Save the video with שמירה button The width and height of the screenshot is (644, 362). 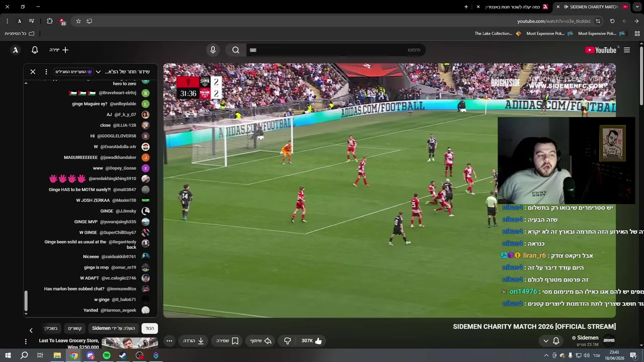tap(227, 341)
